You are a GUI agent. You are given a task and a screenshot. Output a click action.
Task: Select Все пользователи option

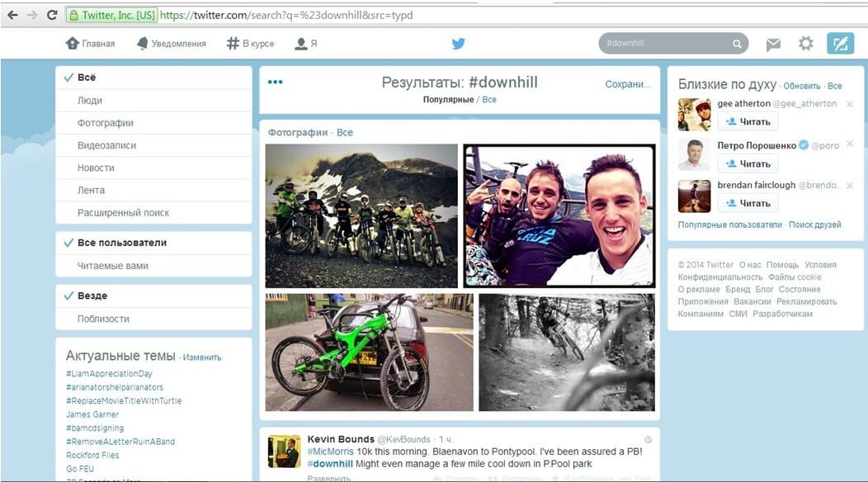[154, 243]
